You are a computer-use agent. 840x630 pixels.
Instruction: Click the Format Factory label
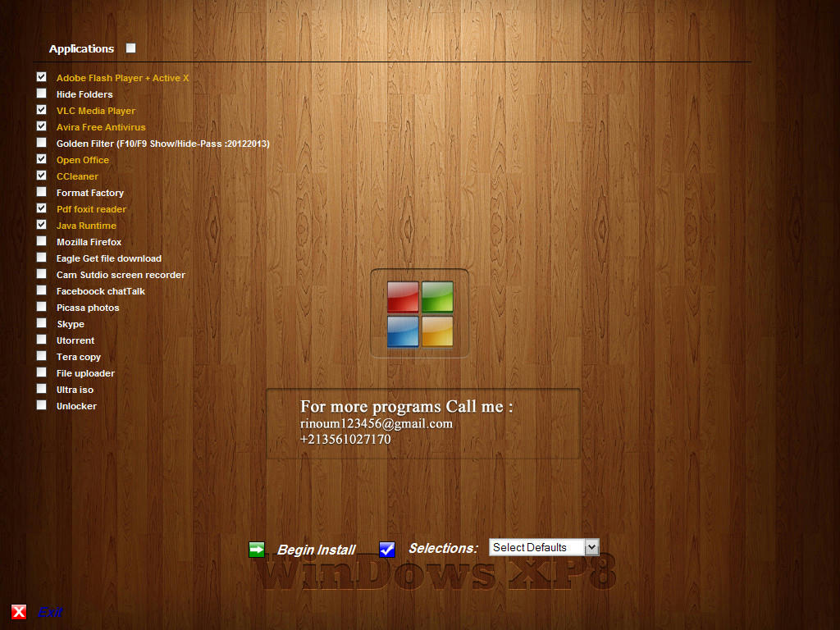click(x=90, y=193)
